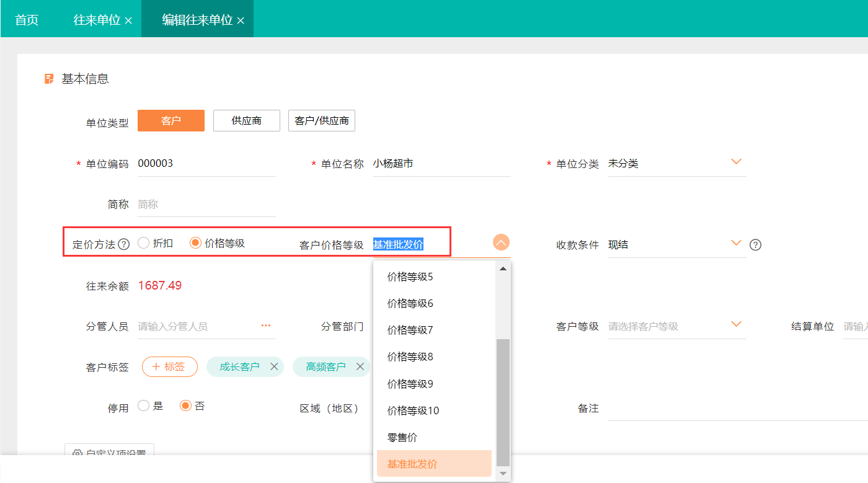Select the 价格等级 pricing radio

[196, 243]
